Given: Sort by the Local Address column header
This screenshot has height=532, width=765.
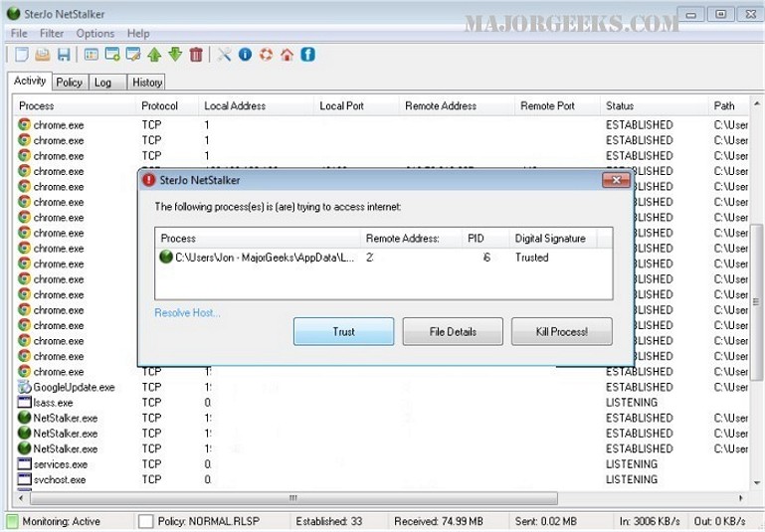Looking at the screenshot, I should coord(256,105).
